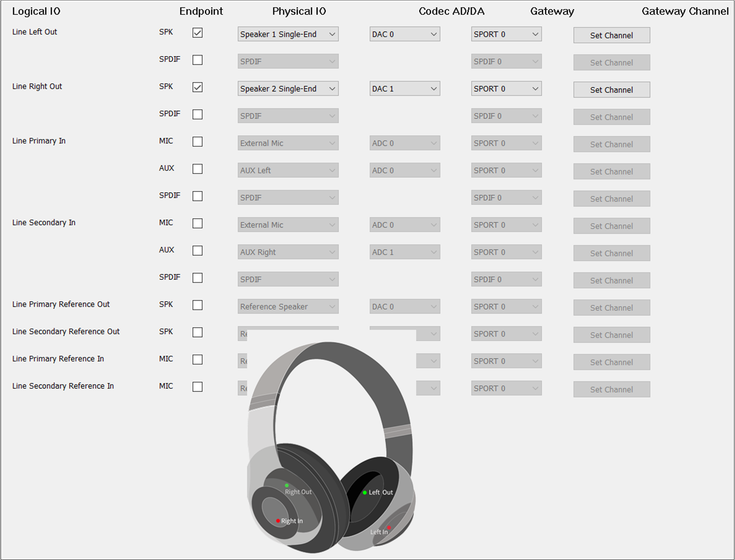Open DAC 0 codec dropdown for Reference Speaker

(x=405, y=307)
